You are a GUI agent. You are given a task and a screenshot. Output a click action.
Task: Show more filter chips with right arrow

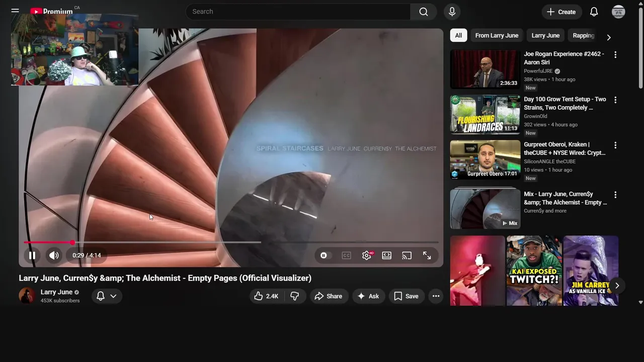point(609,37)
